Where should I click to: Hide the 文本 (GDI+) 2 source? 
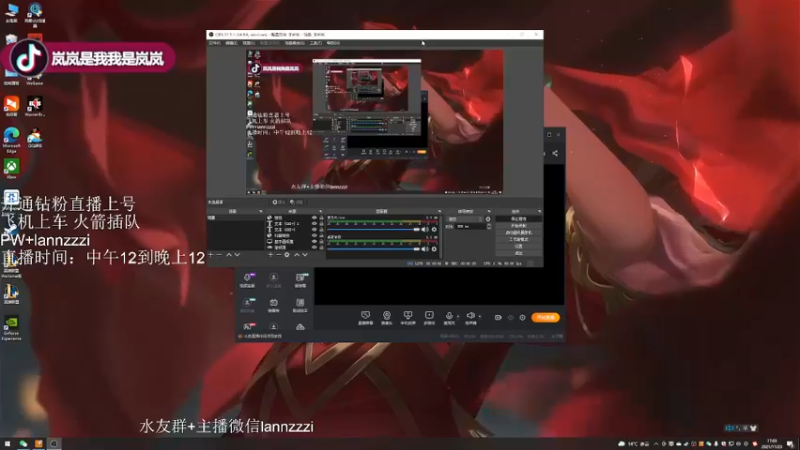click(314, 223)
